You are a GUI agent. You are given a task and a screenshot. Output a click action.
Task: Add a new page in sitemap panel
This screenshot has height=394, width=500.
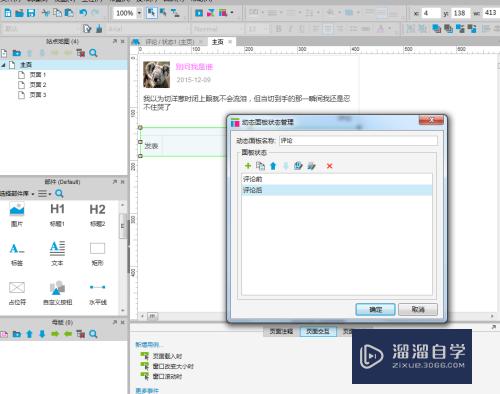[x=4, y=53]
